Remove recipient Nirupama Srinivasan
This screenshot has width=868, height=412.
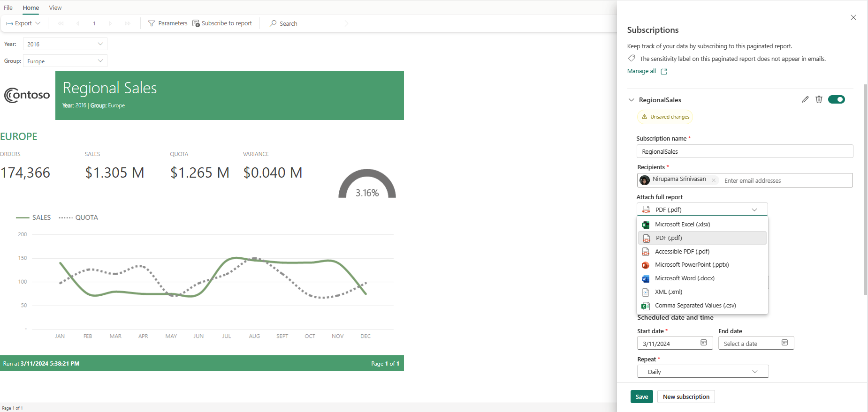click(x=714, y=180)
